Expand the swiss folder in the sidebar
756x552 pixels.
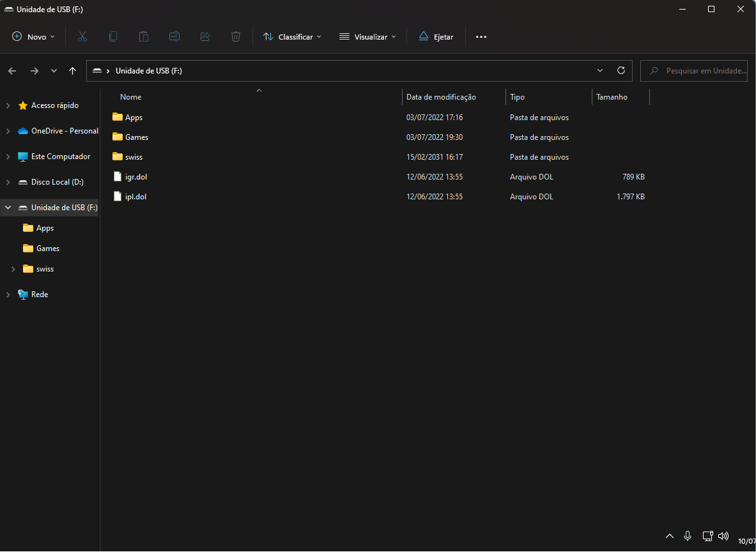click(13, 268)
